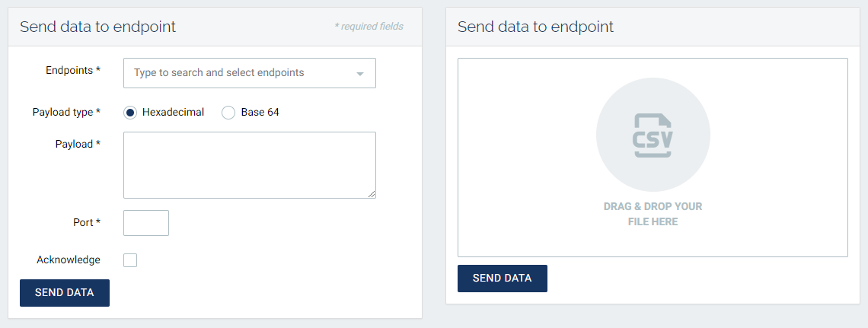Grab the Payload textarea resize handle
868x328 pixels.
pos(372,194)
